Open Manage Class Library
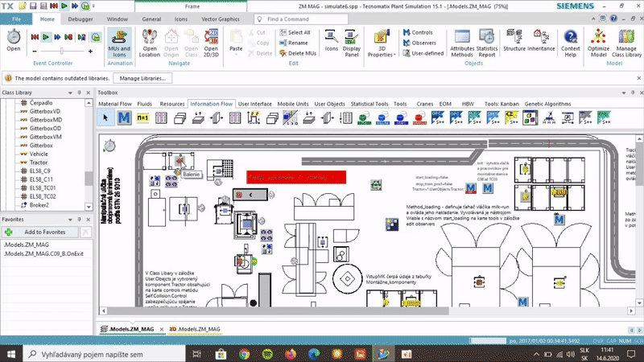Screen dimensions: 644x362 point(626,43)
